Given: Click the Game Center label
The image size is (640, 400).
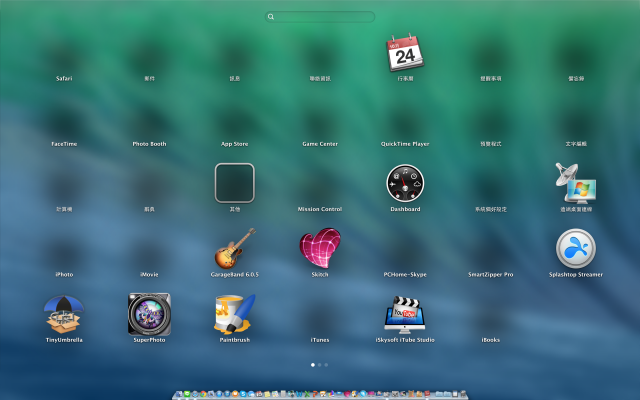Looking at the screenshot, I should 320,144.
